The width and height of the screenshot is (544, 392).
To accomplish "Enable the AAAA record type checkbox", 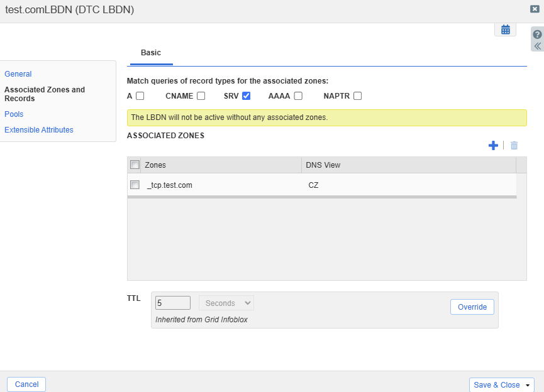I will pyautogui.click(x=298, y=96).
